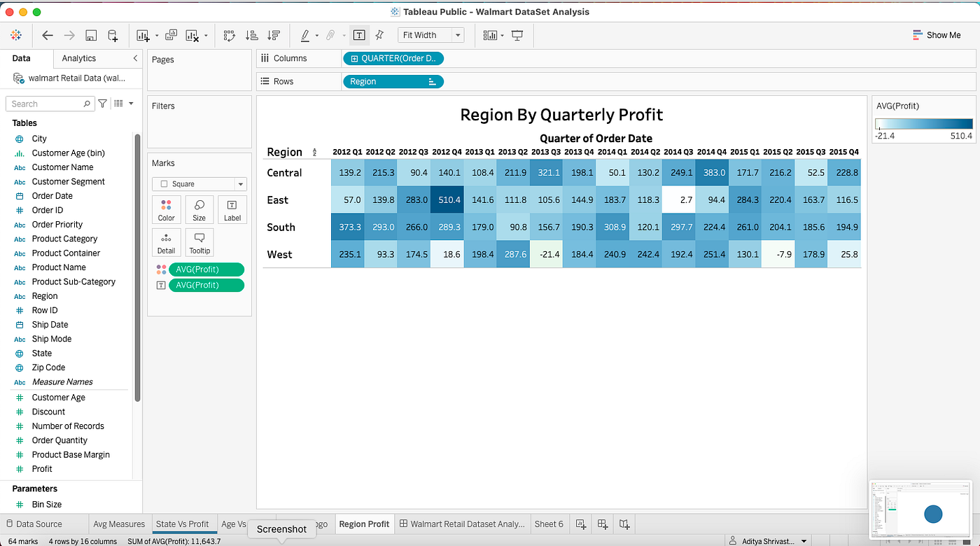Click the Show Me button

pos(937,34)
